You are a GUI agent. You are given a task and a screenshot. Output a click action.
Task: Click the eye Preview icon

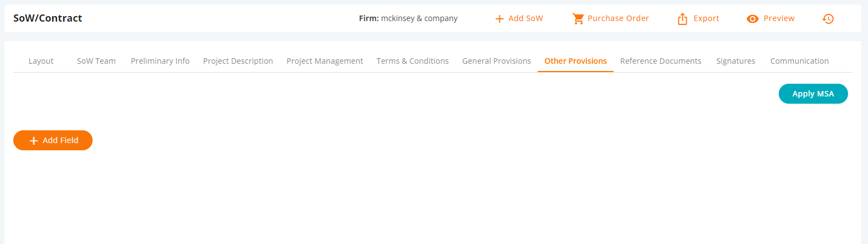pos(752,19)
